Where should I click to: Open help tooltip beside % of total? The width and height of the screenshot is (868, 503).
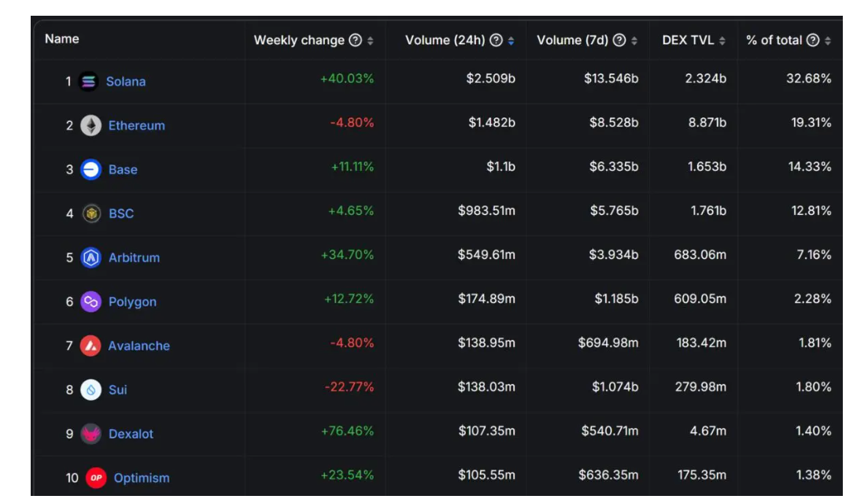tap(813, 40)
